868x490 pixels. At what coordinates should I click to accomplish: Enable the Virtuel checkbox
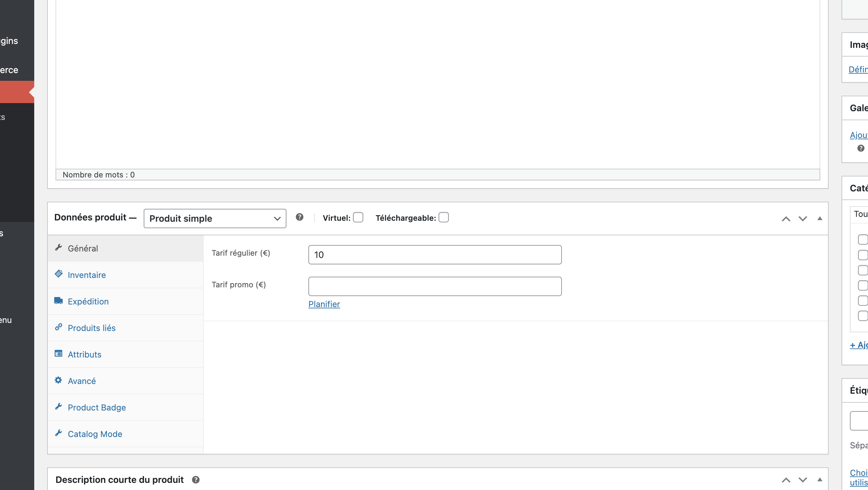click(x=358, y=218)
